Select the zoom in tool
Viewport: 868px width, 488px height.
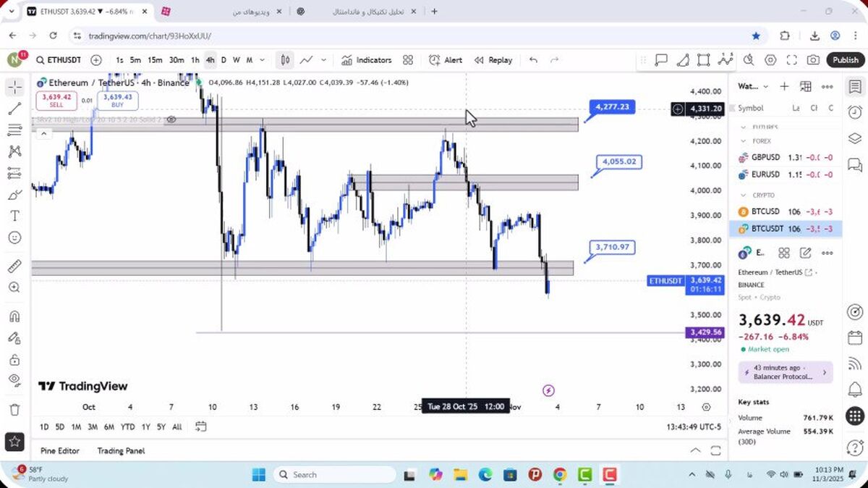point(14,287)
